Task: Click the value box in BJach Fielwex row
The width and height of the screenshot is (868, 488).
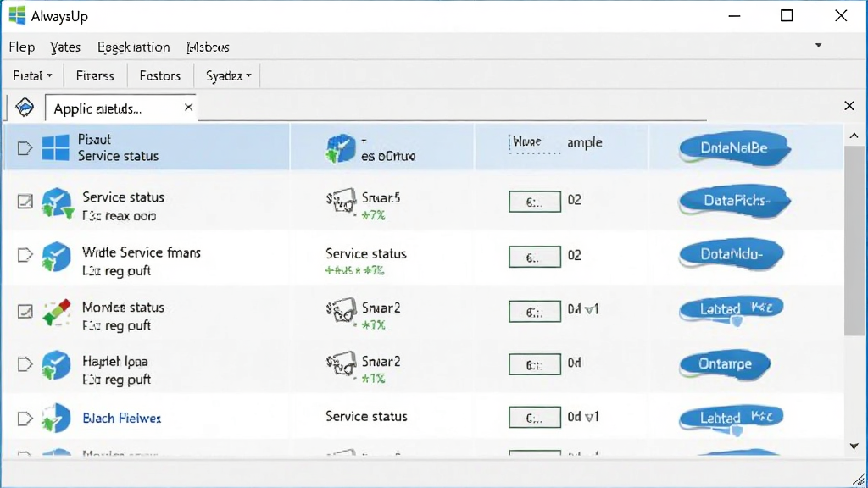Action: pyautogui.click(x=535, y=418)
